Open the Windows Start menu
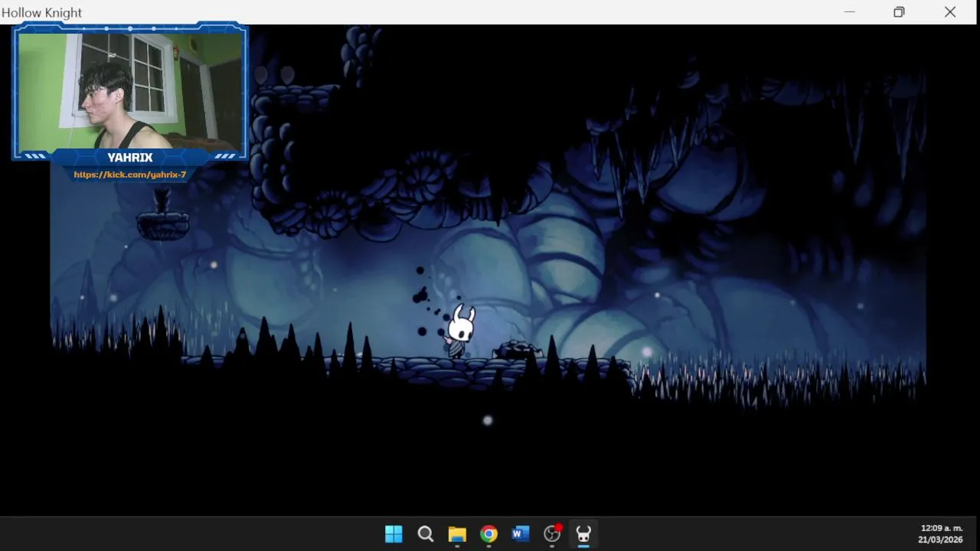 pos(394,533)
